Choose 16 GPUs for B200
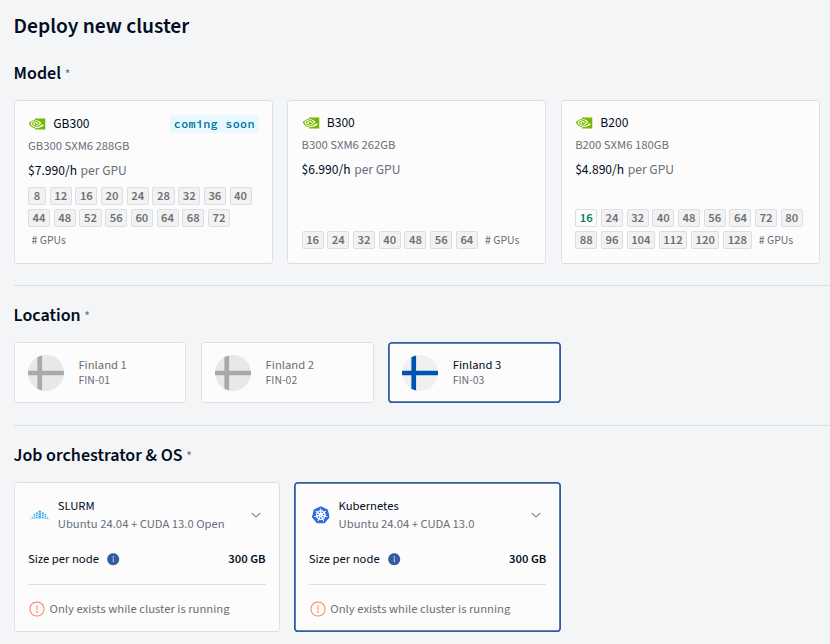Viewport: 830px width, 644px height. point(586,218)
